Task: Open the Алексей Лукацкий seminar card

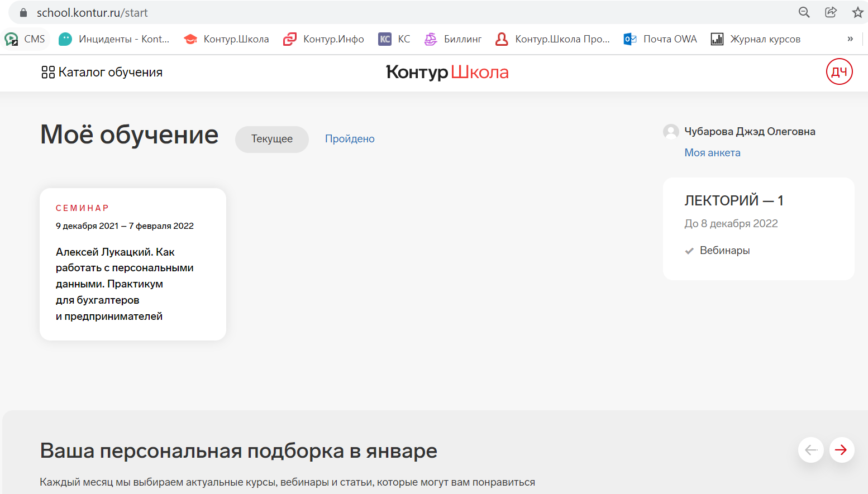Action: (133, 264)
